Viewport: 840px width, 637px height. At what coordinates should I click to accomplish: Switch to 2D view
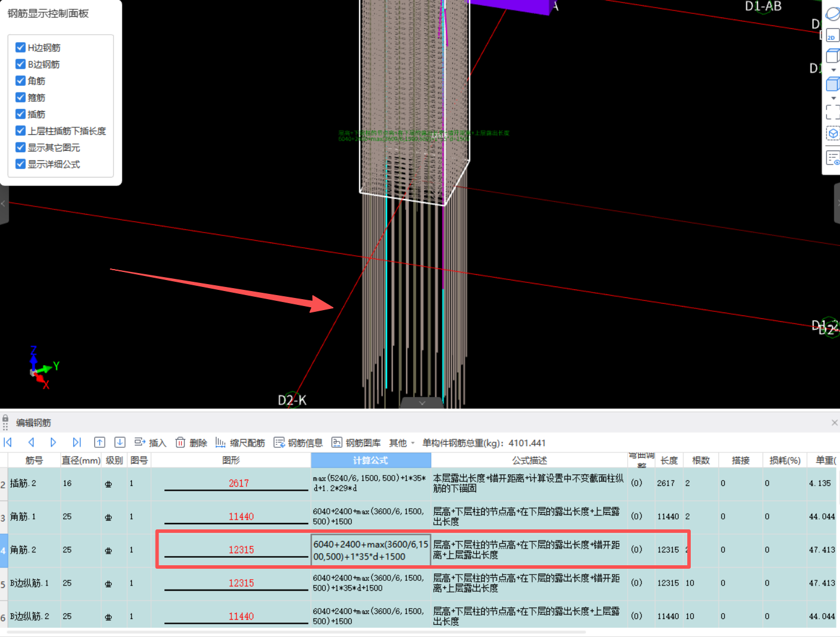(832, 35)
